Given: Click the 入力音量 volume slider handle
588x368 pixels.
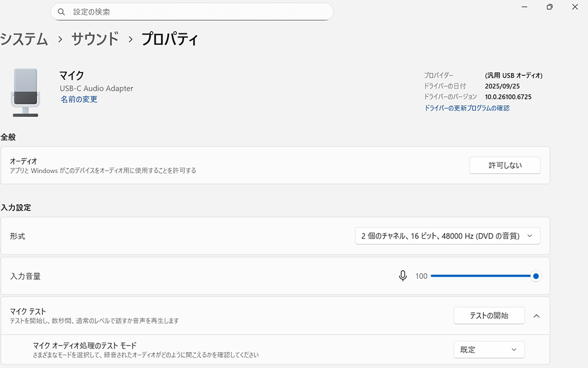Looking at the screenshot, I should pos(536,276).
